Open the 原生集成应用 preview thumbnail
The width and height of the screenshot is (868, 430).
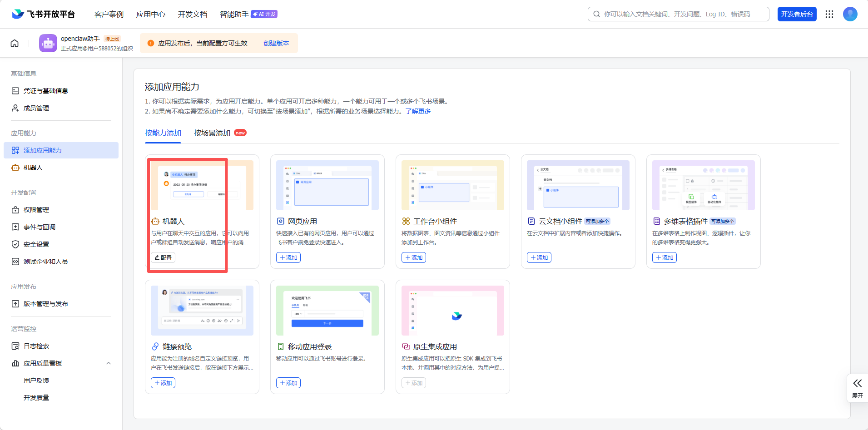coord(453,311)
